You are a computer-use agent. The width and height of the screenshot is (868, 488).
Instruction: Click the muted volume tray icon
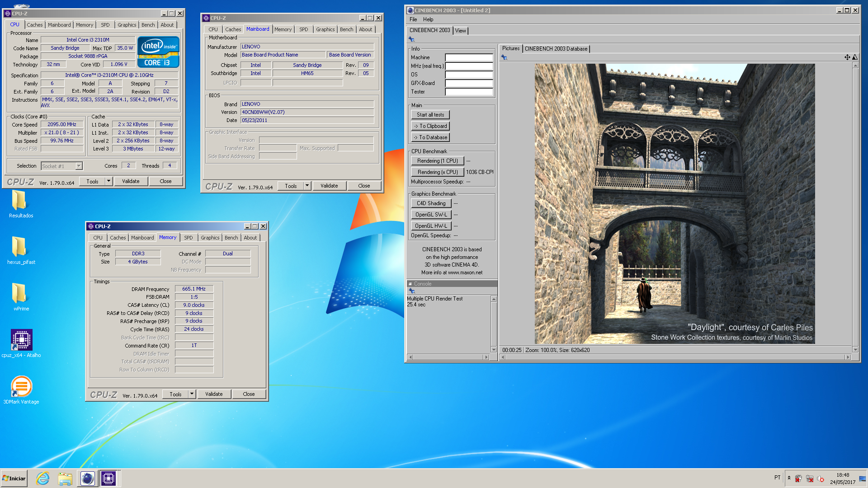click(821, 479)
